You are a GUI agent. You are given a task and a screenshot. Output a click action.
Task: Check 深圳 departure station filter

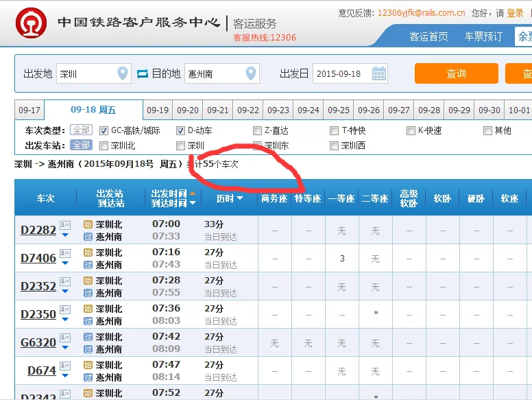(x=180, y=146)
